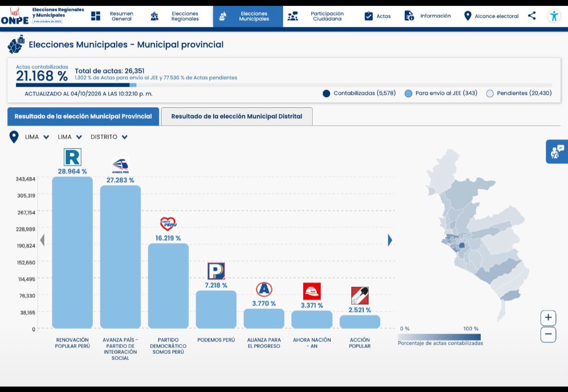Expand the first LIMA department dropdown

[x=36, y=137]
